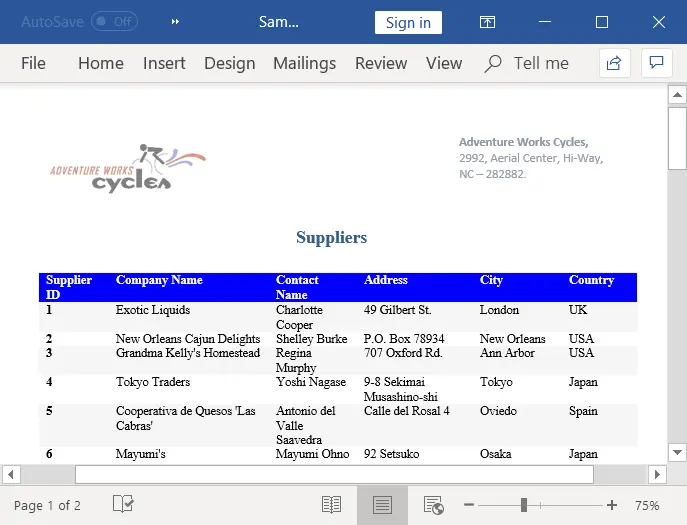
Task: Click the Supplier ID column header
Action: click(x=69, y=287)
